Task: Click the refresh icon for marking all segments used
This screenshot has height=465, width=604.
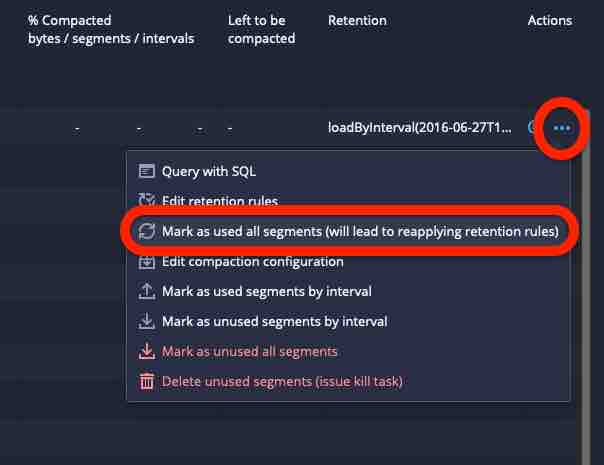Action: point(146,231)
